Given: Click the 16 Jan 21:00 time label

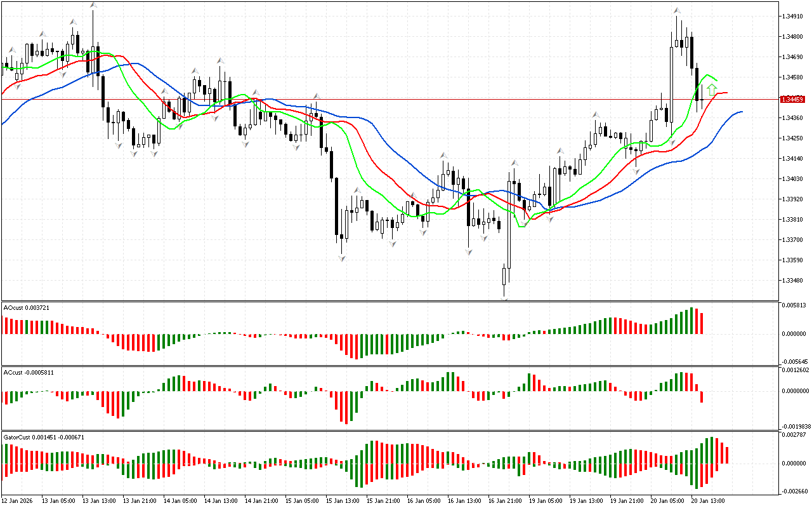Looking at the screenshot, I should pyautogui.click(x=506, y=501).
